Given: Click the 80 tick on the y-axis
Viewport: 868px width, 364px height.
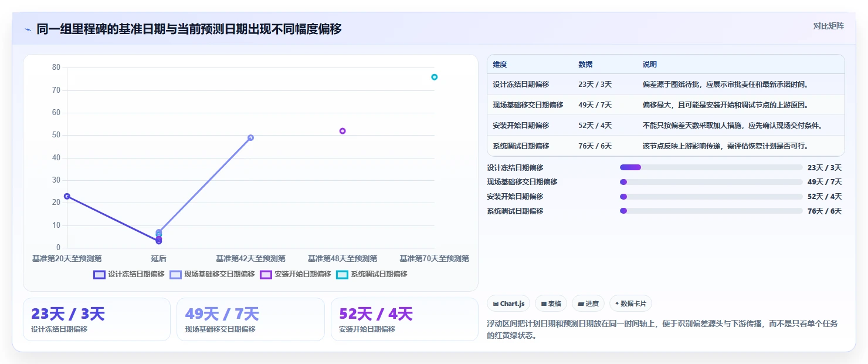Looking at the screenshot, I should 56,68.
